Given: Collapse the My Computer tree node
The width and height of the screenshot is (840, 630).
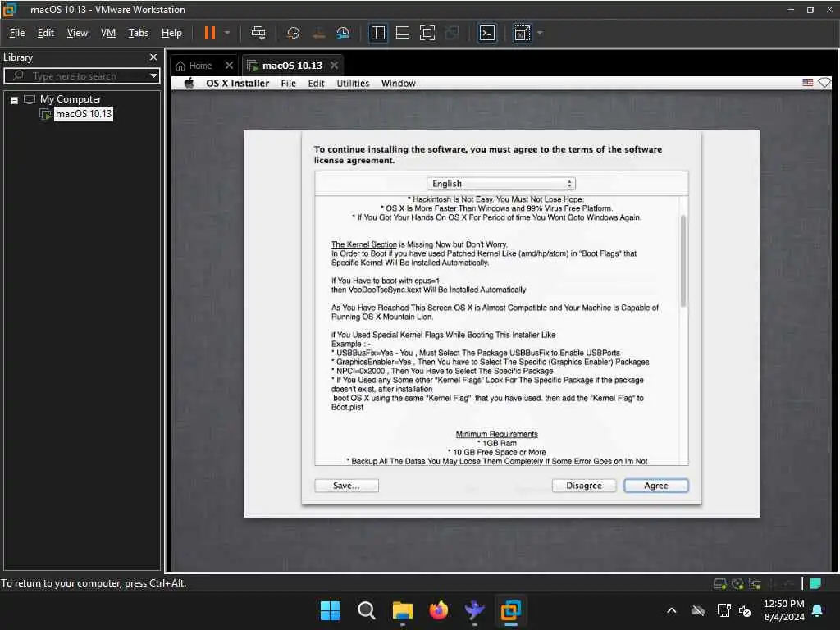Looking at the screenshot, I should click(x=15, y=100).
